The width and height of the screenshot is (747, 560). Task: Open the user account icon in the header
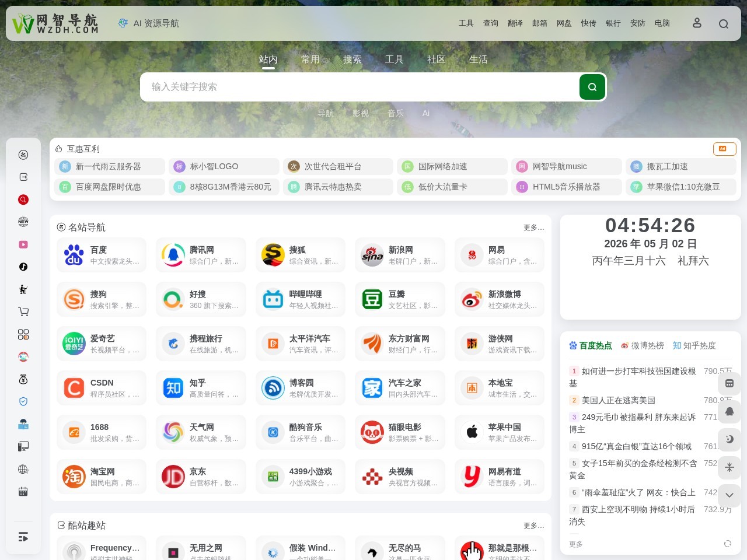tap(697, 23)
